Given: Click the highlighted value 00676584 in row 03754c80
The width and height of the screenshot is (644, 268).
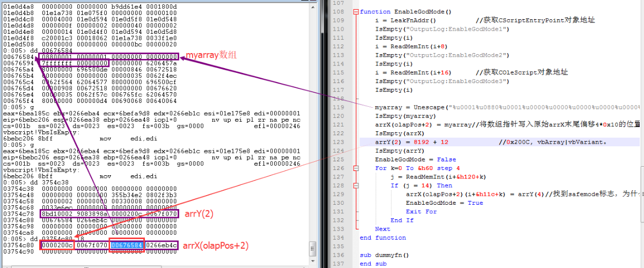Looking at the screenshot, I should pyautogui.click(x=127, y=245).
